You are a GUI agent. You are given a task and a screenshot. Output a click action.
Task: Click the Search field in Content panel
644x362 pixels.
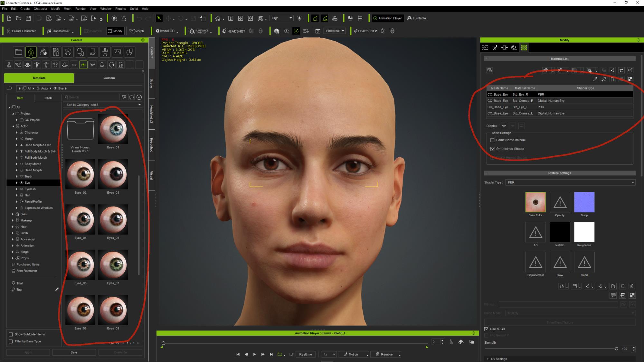pyautogui.click(x=91, y=97)
